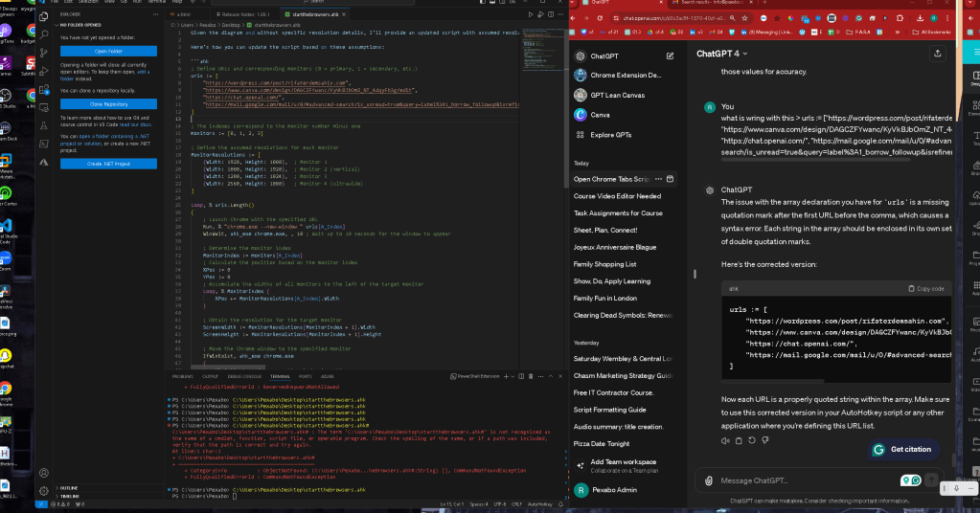Close the terminal panel
The height and width of the screenshot is (513, 980).
point(560,376)
